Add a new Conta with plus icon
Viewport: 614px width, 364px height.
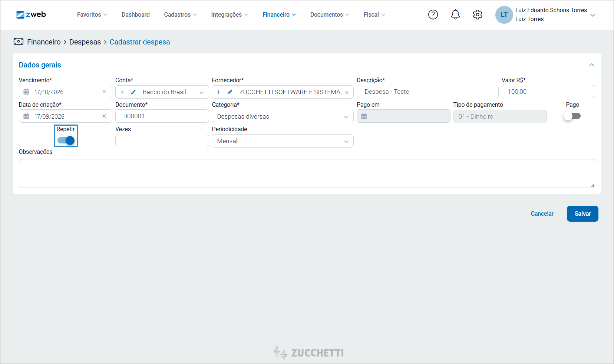[122, 92]
